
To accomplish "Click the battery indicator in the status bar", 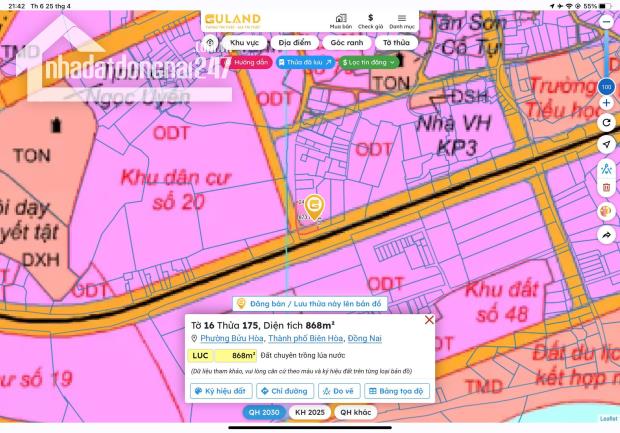I will [605, 6].
